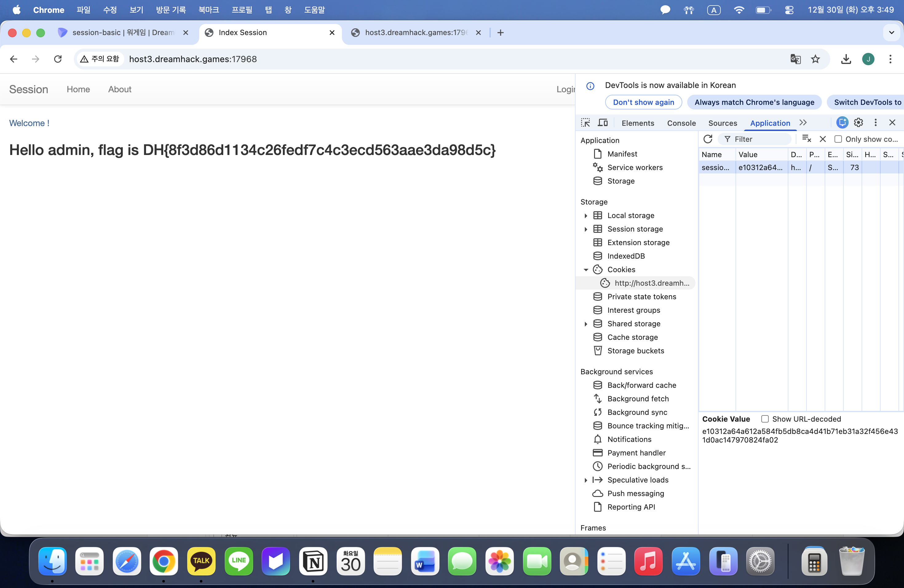Click Don't show again button
This screenshot has width=904, height=588.
point(644,102)
